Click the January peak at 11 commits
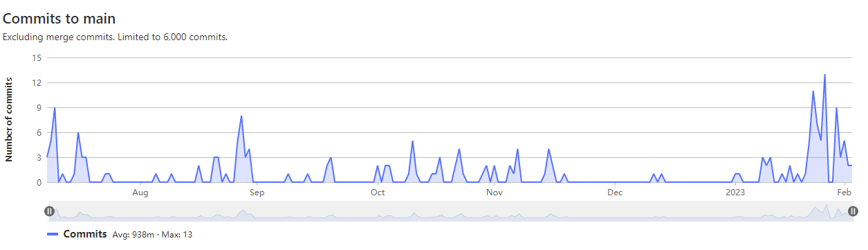The height and width of the screenshot is (250, 868). click(813, 91)
